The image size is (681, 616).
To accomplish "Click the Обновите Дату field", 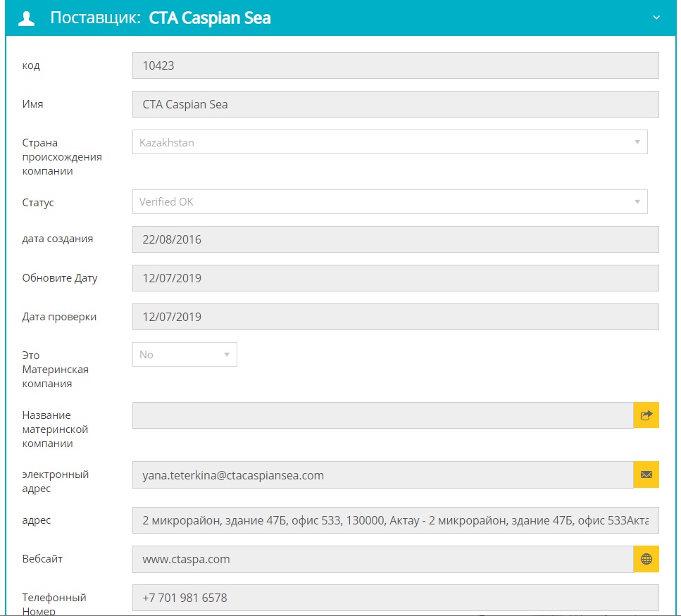I will click(x=396, y=278).
